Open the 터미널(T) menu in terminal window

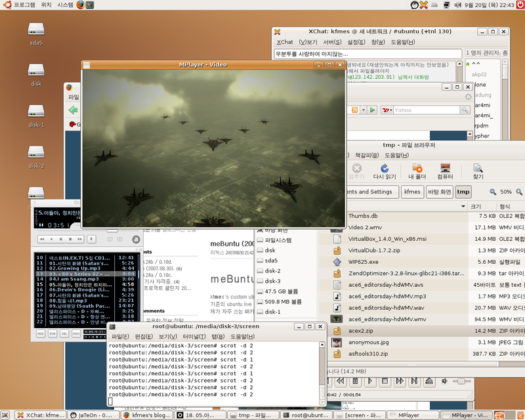pyautogui.click(x=194, y=336)
